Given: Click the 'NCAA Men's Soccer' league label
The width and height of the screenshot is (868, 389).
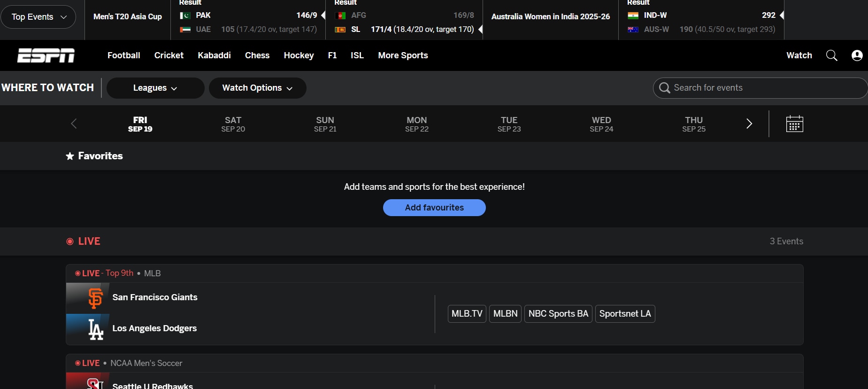Looking at the screenshot, I should 146,363.
